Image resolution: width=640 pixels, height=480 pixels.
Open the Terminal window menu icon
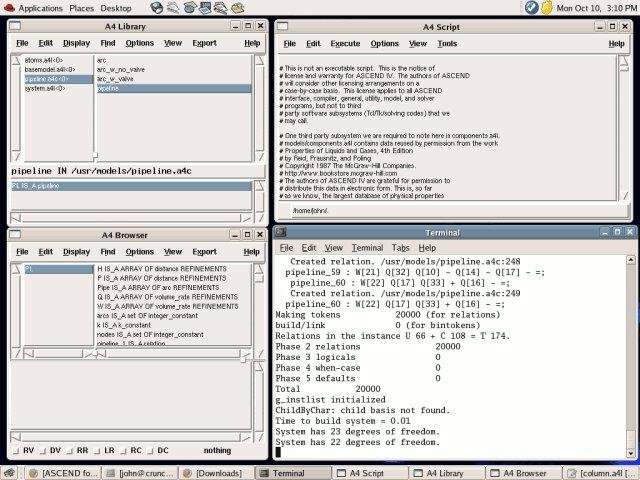[x=281, y=232]
